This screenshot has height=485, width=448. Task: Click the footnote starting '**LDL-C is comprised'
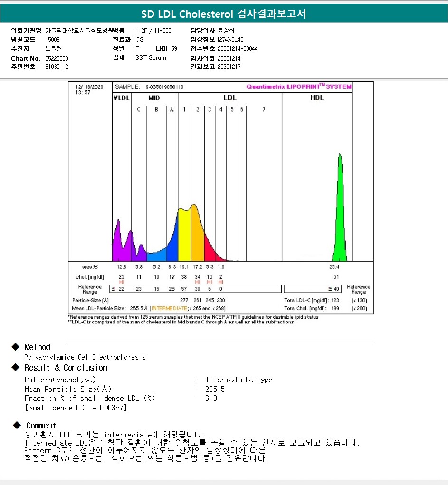click(x=181, y=322)
